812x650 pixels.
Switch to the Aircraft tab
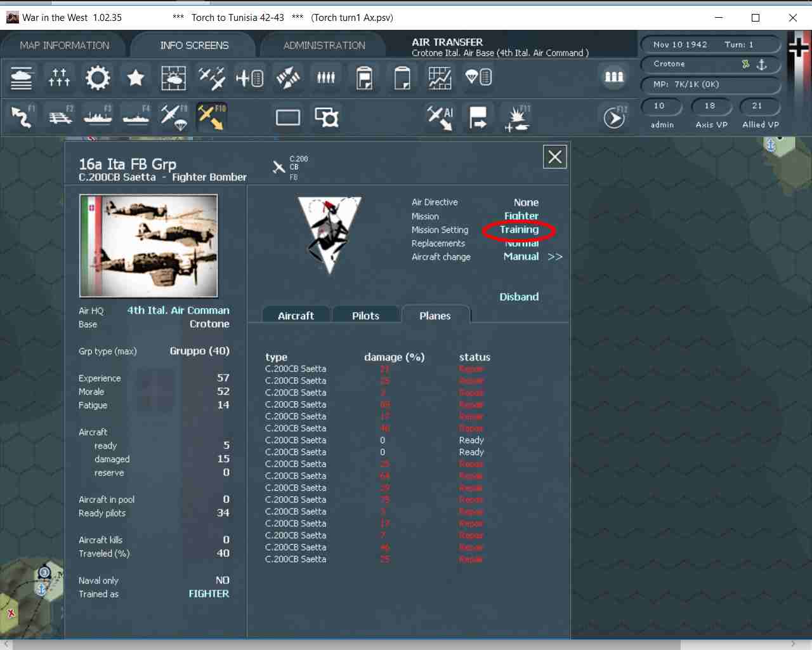pos(296,315)
